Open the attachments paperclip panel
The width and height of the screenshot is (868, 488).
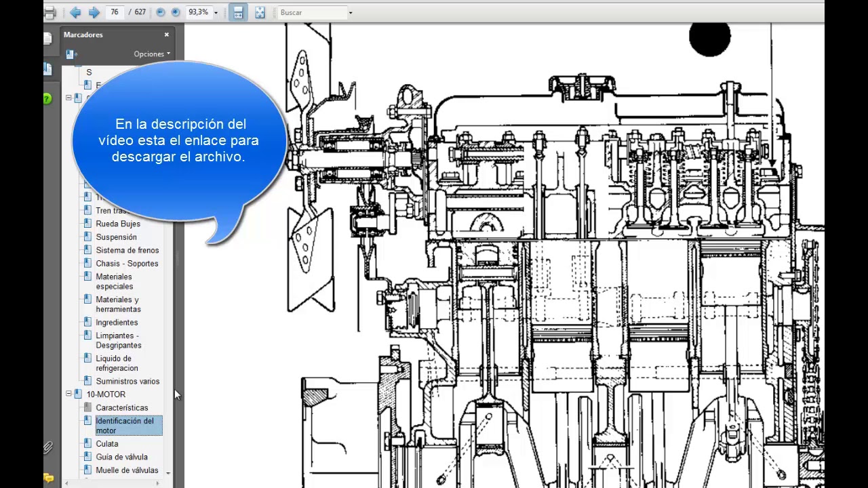47,447
